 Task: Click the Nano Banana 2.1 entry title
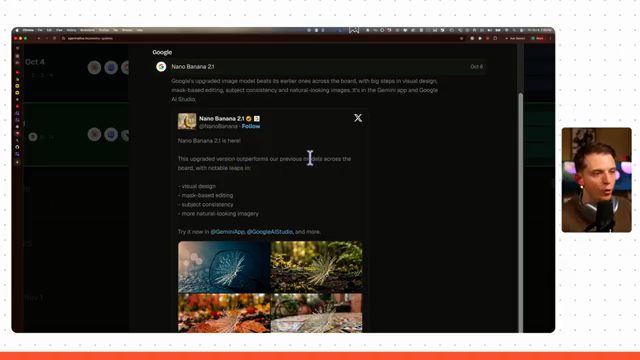pyautogui.click(x=193, y=67)
